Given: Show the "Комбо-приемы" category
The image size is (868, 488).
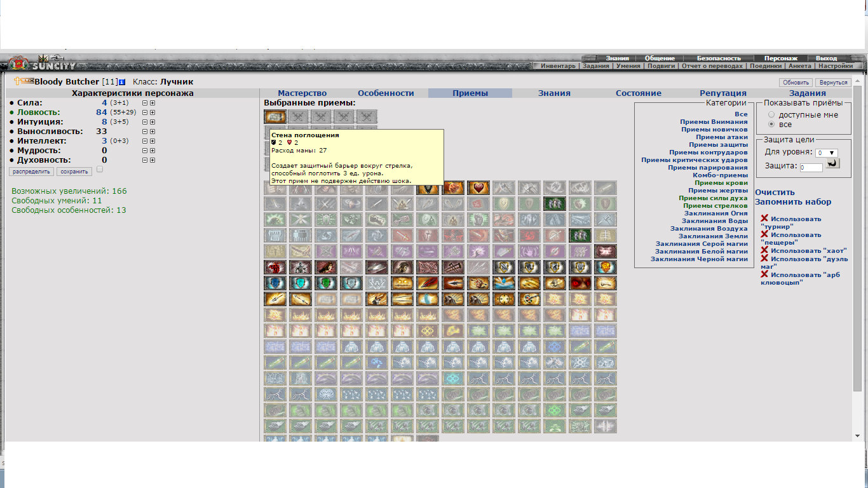Looking at the screenshot, I should click(721, 175).
